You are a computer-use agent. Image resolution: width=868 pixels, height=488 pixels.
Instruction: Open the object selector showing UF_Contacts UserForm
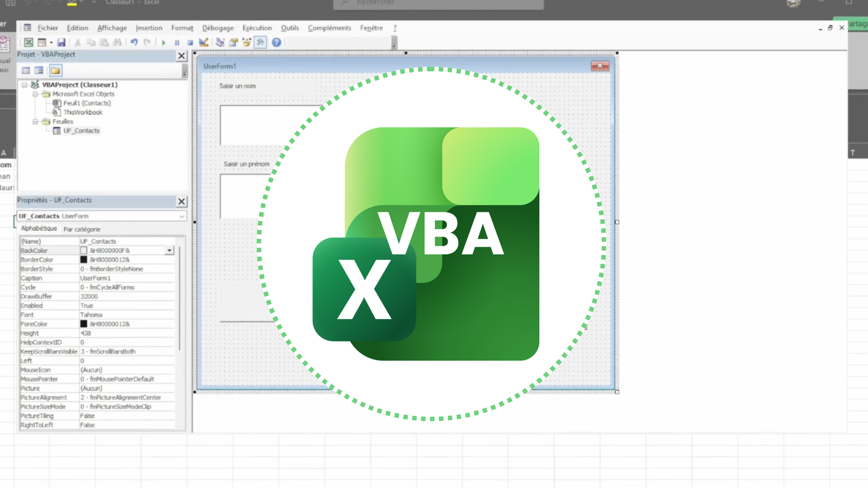(x=181, y=216)
